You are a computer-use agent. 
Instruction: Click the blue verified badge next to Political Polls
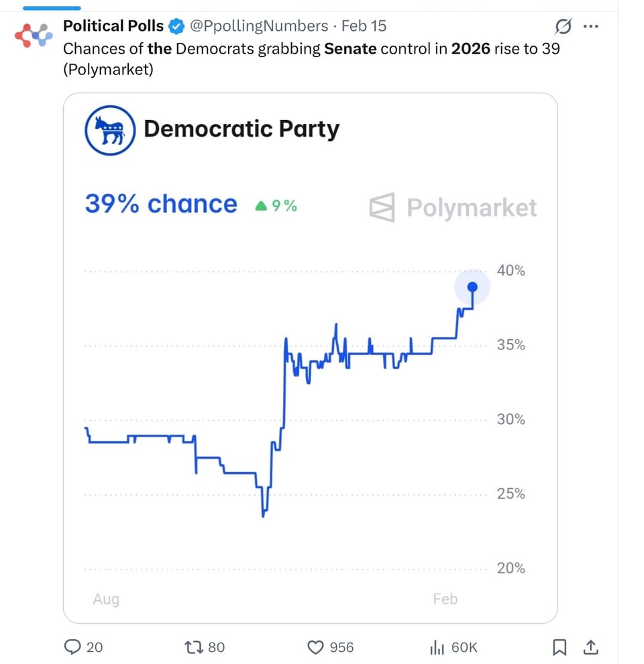point(176,26)
